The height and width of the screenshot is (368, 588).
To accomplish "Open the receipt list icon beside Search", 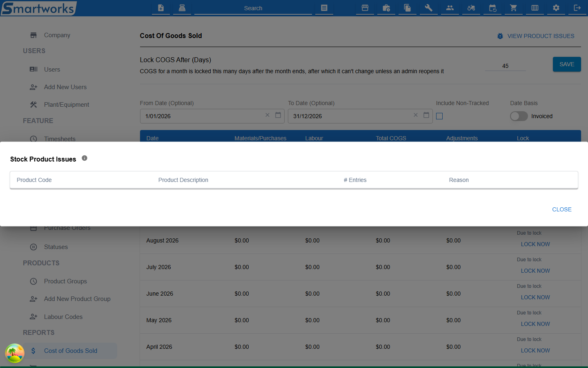I will [x=324, y=8].
